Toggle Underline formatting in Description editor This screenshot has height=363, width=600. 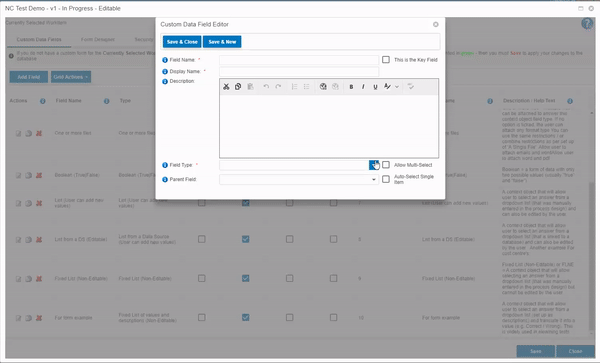(x=375, y=87)
